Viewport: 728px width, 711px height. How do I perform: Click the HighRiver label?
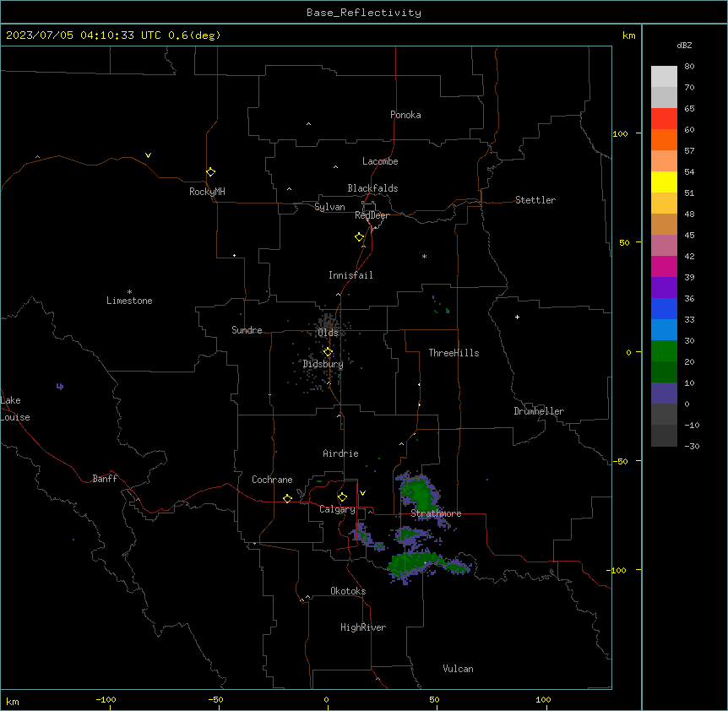click(363, 627)
